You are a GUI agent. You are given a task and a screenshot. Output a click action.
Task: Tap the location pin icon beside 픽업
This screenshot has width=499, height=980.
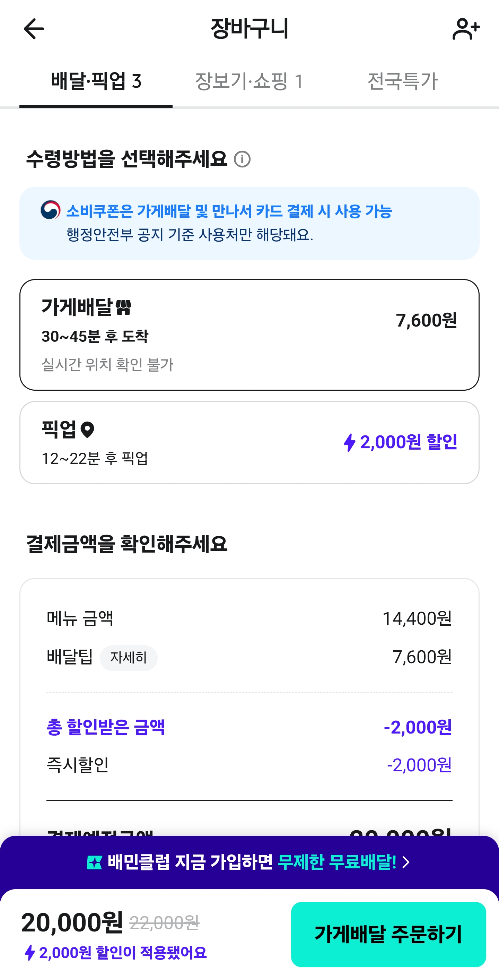[x=87, y=430]
